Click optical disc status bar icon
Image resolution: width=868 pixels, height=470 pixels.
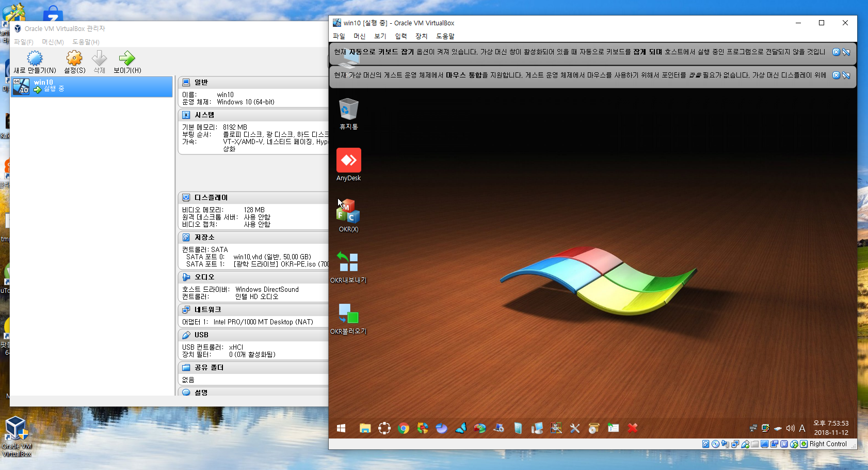point(715,444)
